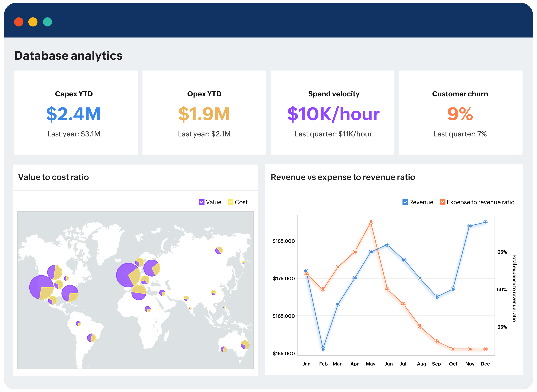The height and width of the screenshot is (392, 537).
Task: Click the pie bubble on Australia's east coast
Action: coord(245,345)
